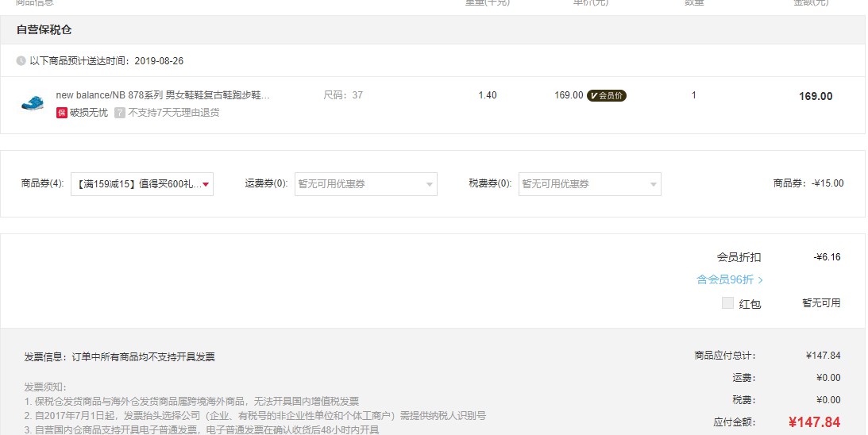Open the 商品券 coupon dropdown
Image resolution: width=868 pixels, height=435 pixels.
tap(142, 184)
